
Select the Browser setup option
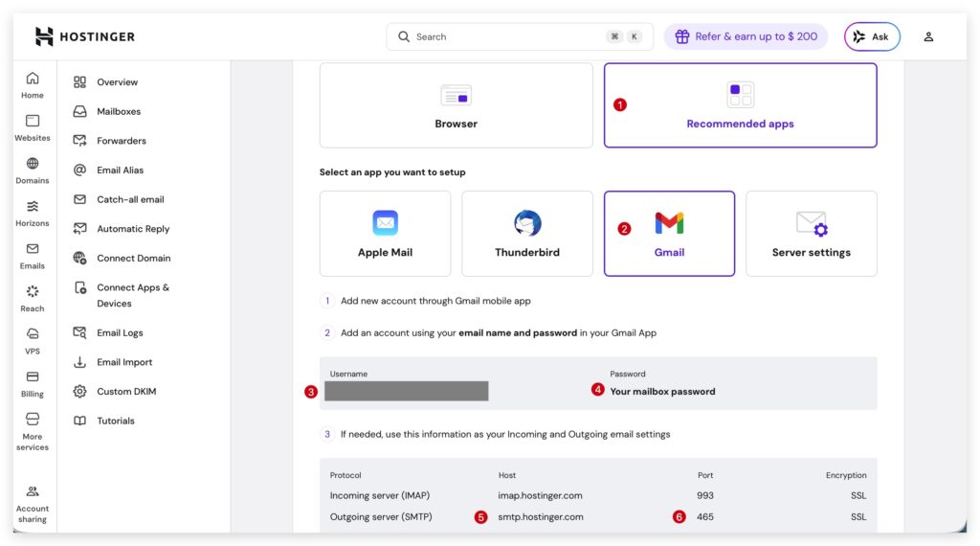pos(456,105)
